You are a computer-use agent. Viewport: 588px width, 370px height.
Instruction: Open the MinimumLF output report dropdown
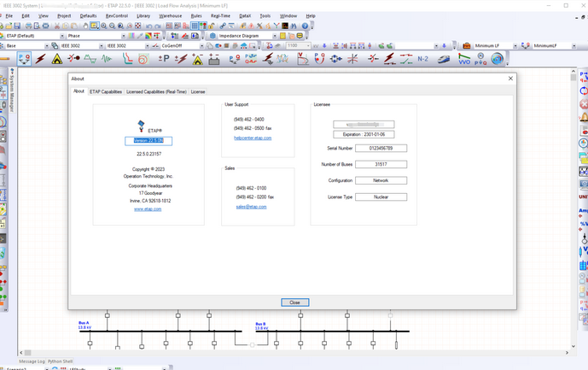click(x=573, y=46)
